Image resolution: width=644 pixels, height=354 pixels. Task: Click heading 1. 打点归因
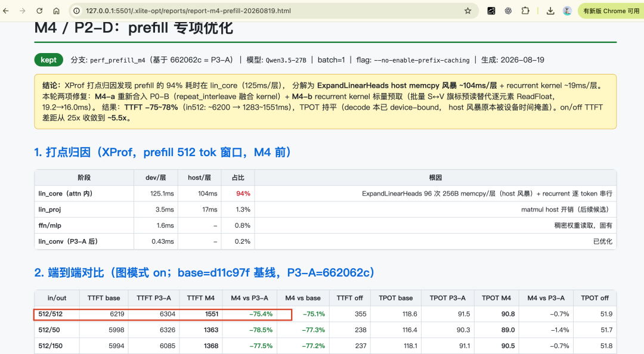click(163, 153)
